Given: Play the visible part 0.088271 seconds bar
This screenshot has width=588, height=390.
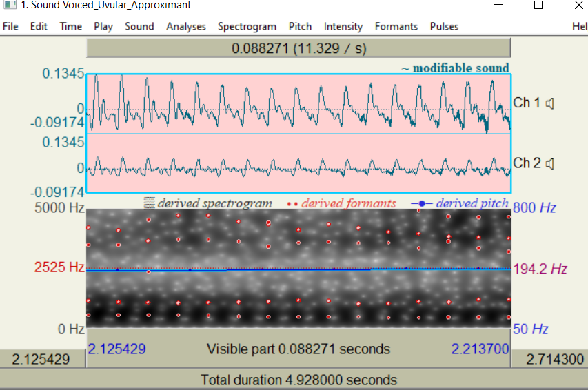Looking at the screenshot, I should tap(298, 349).
